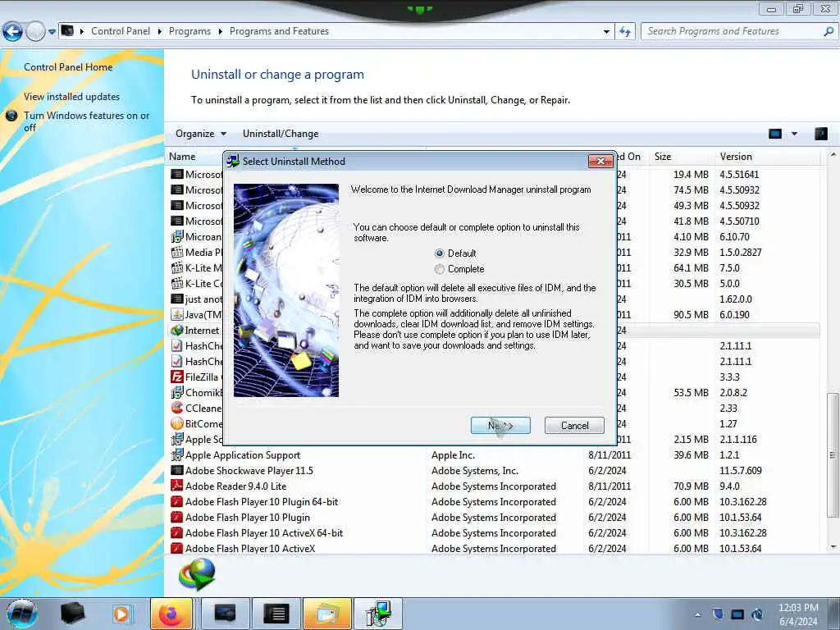Click the FileZilla program icon
The height and width of the screenshot is (630, 840).
click(177, 377)
